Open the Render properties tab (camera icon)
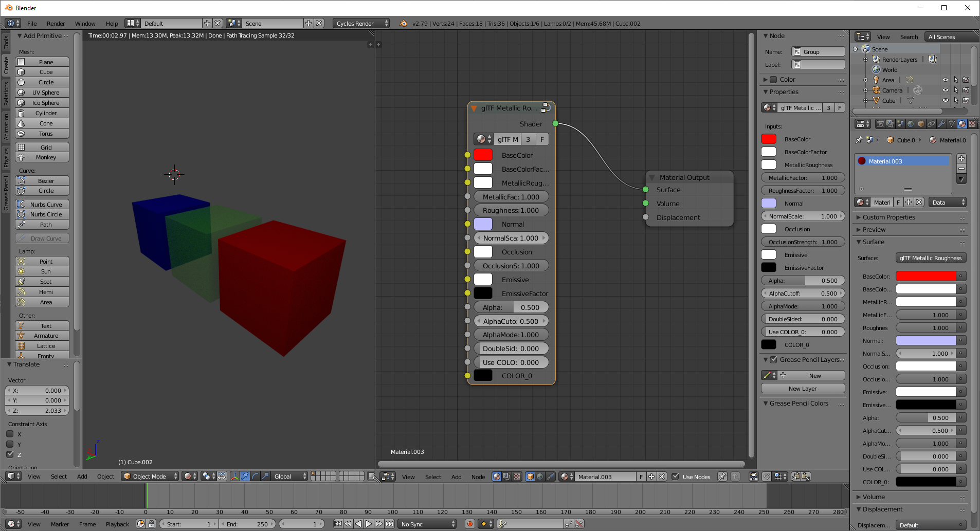980x531 pixels. pyautogui.click(x=880, y=124)
